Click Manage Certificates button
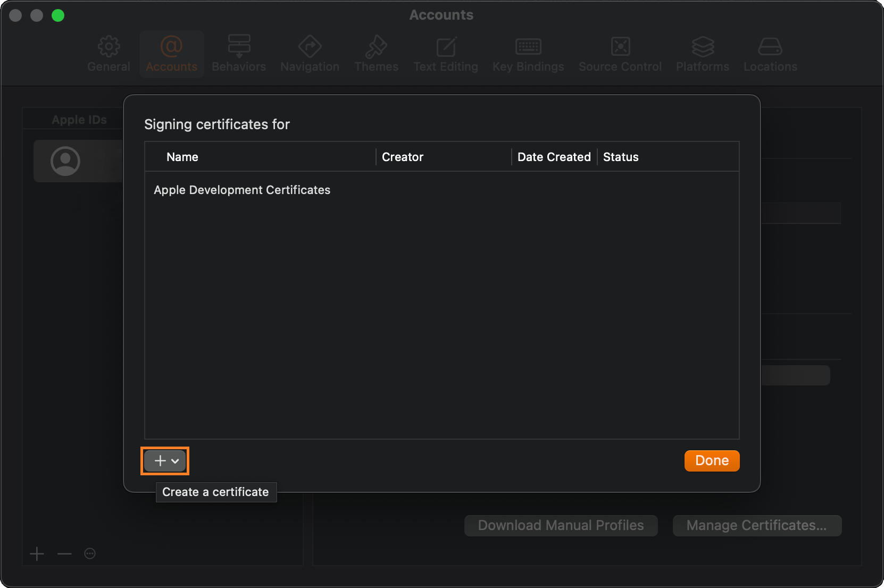This screenshot has height=588, width=884. (756, 526)
